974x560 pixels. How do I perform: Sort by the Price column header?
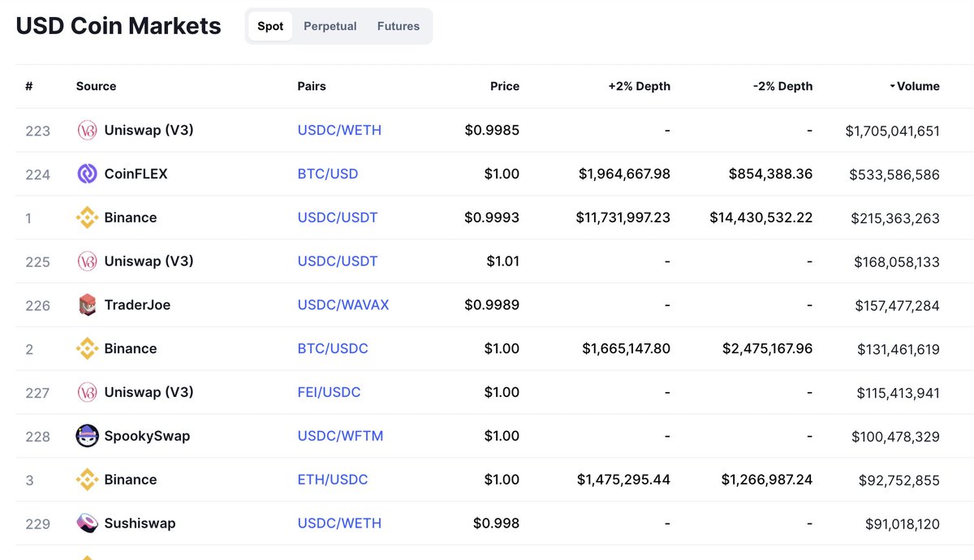(505, 86)
